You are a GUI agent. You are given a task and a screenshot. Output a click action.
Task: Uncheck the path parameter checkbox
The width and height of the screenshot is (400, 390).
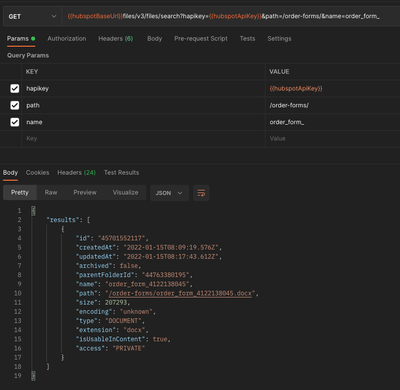(15, 105)
